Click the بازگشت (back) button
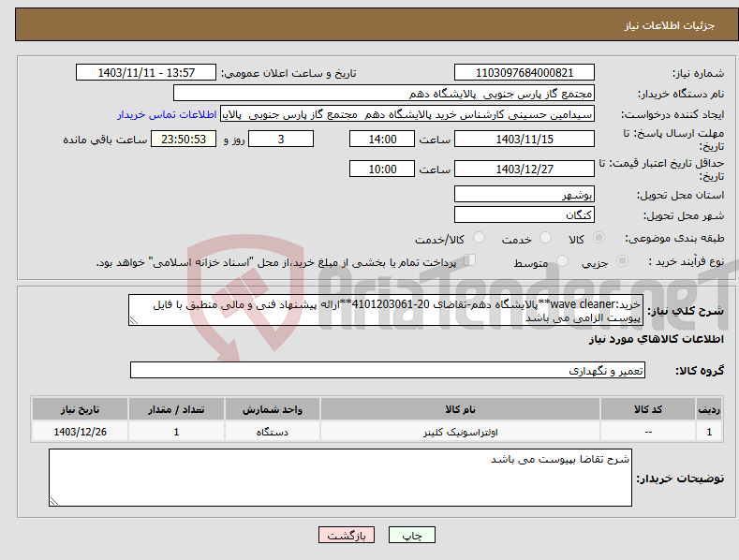Viewport: 739px width, 560px height. 347,535
